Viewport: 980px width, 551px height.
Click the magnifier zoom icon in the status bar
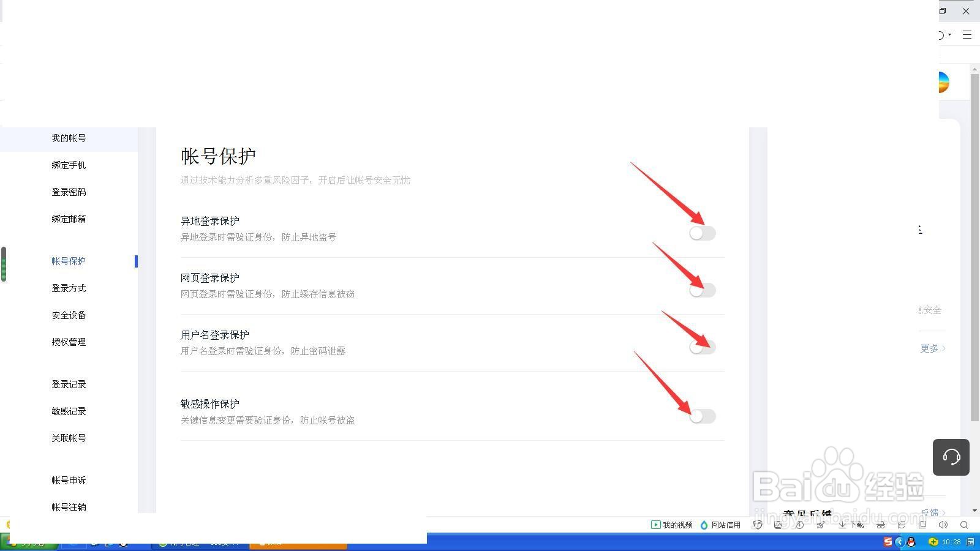(x=964, y=525)
